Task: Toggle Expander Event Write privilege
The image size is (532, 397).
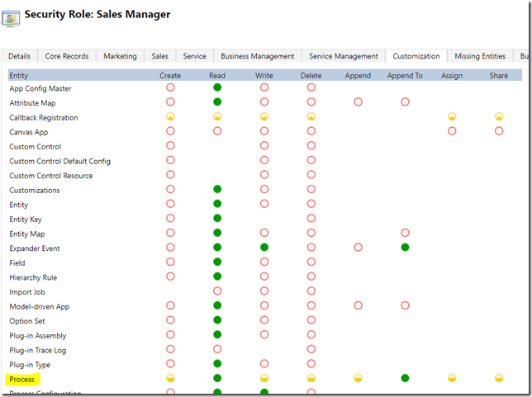Action: click(264, 248)
